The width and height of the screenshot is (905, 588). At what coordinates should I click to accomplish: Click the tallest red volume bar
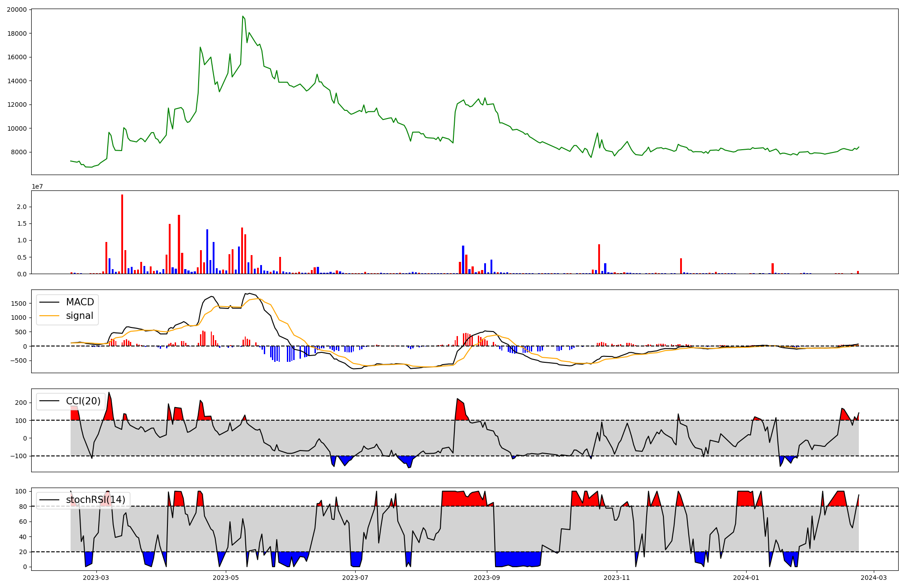(x=122, y=234)
